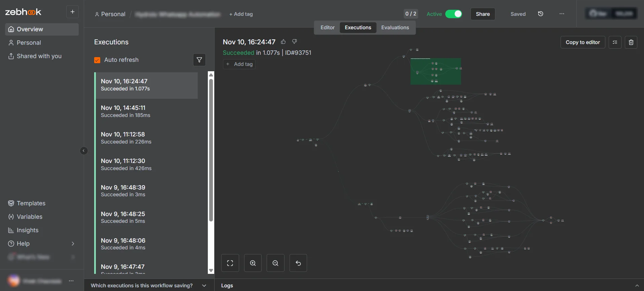Click the filter executions funnel icon
Image resolution: width=644 pixels, height=291 pixels.
199,60
